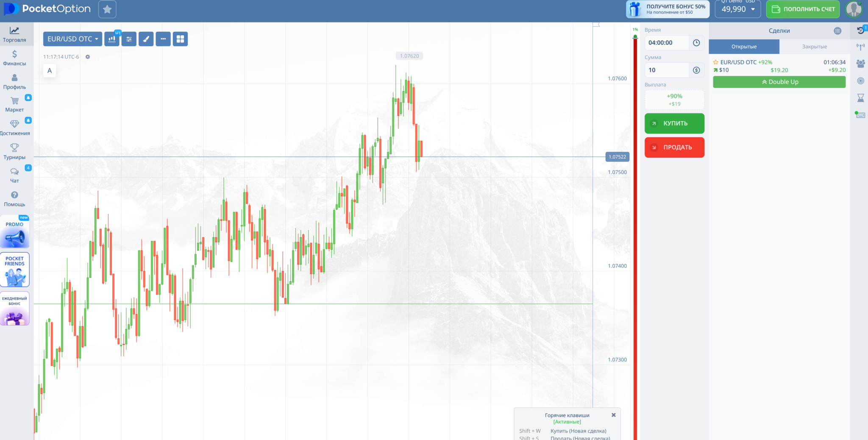Click the trade amount input field
868x440 pixels.
tap(667, 70)
